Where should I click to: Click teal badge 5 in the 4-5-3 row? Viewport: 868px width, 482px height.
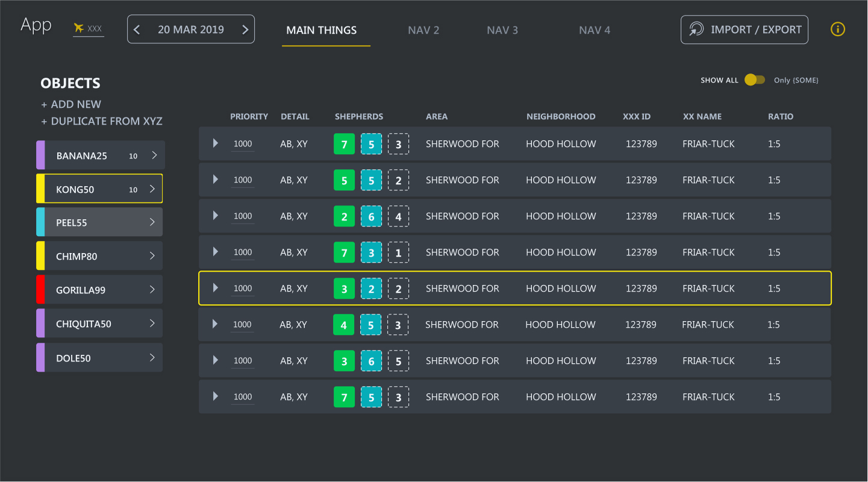pos(371,325)
